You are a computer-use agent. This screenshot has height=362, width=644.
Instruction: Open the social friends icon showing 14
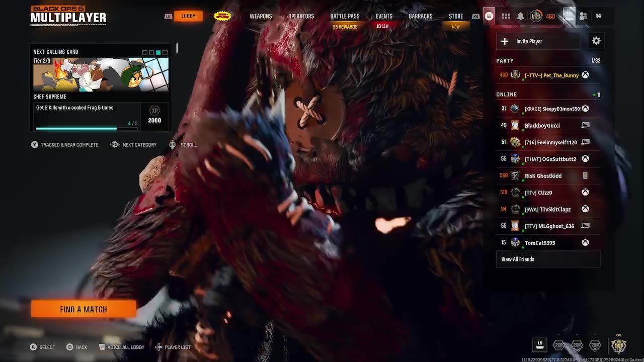click(583, 16)
